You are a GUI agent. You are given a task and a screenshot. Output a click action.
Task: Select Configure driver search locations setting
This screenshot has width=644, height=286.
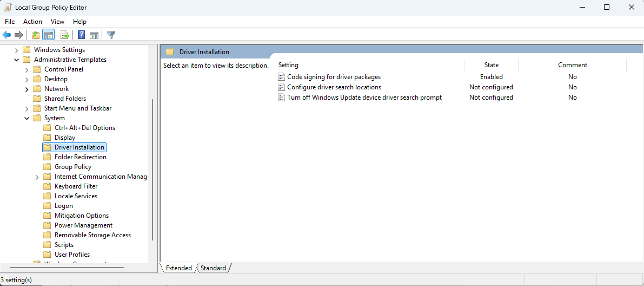(334, 87)
